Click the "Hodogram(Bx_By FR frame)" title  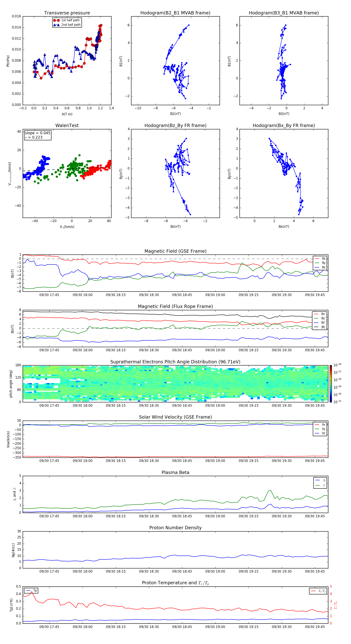284,125
